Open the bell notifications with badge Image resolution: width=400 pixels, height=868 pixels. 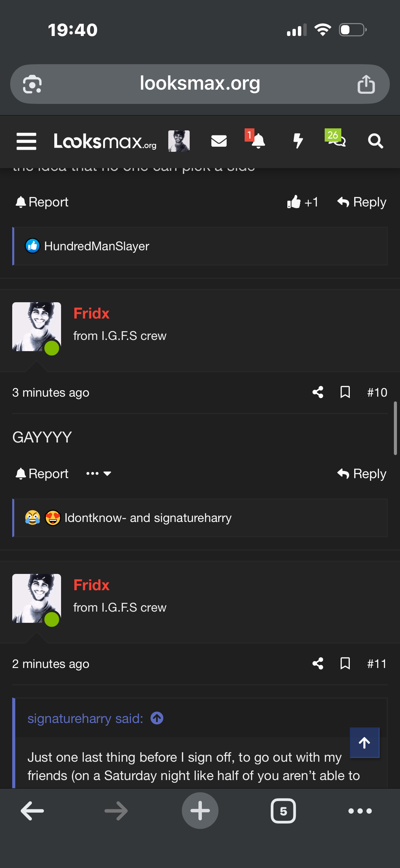click(256, 139)
